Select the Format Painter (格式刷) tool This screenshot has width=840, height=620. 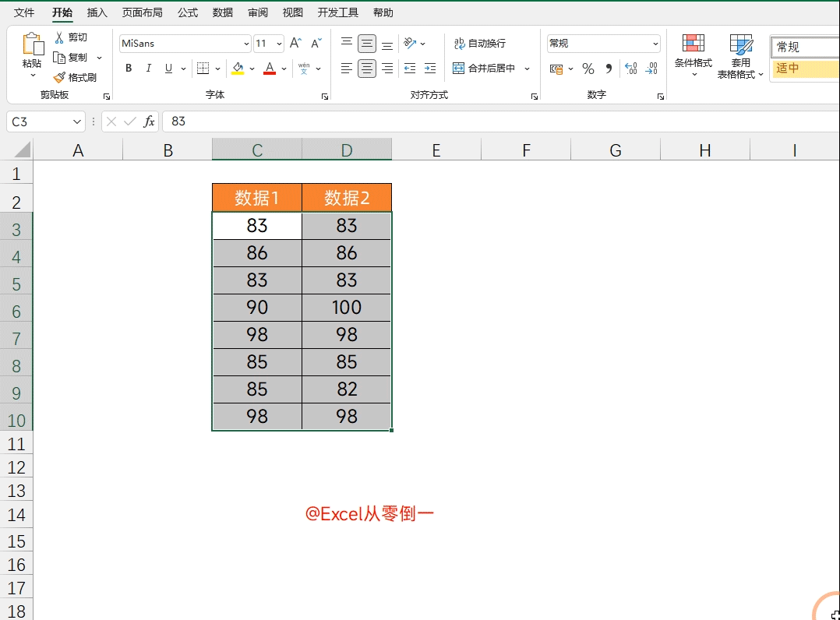(75, 78)
